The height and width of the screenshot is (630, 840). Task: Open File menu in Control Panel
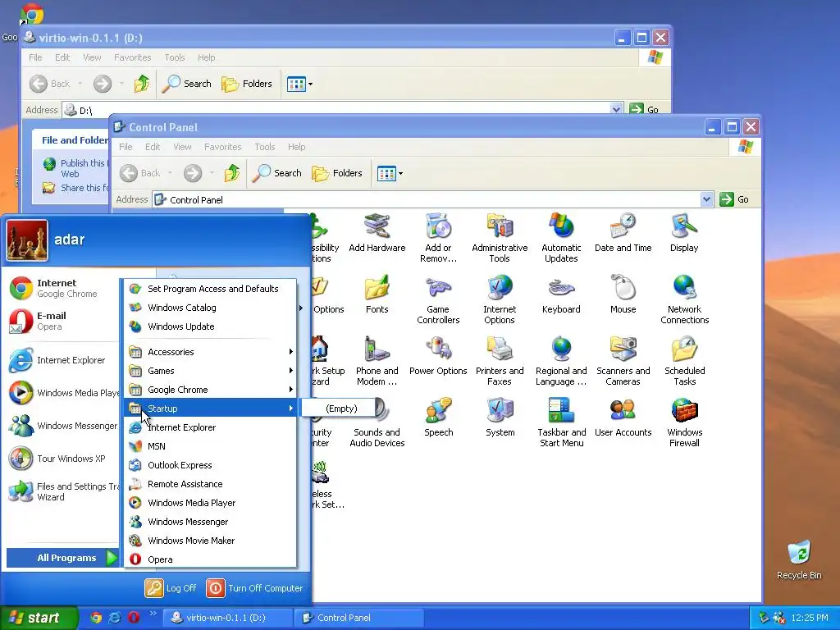click(126, 147)
